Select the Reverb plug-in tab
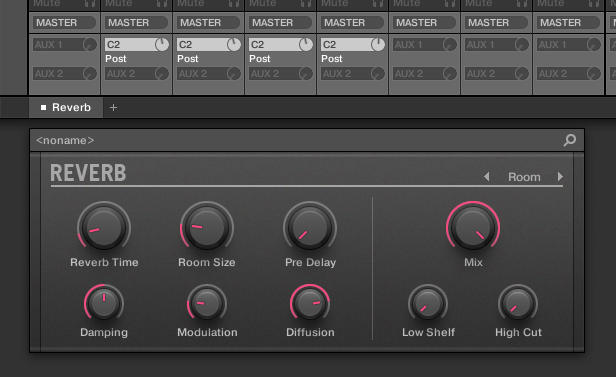The height and width of the screenshot is (377, 616). click(66, 107)
